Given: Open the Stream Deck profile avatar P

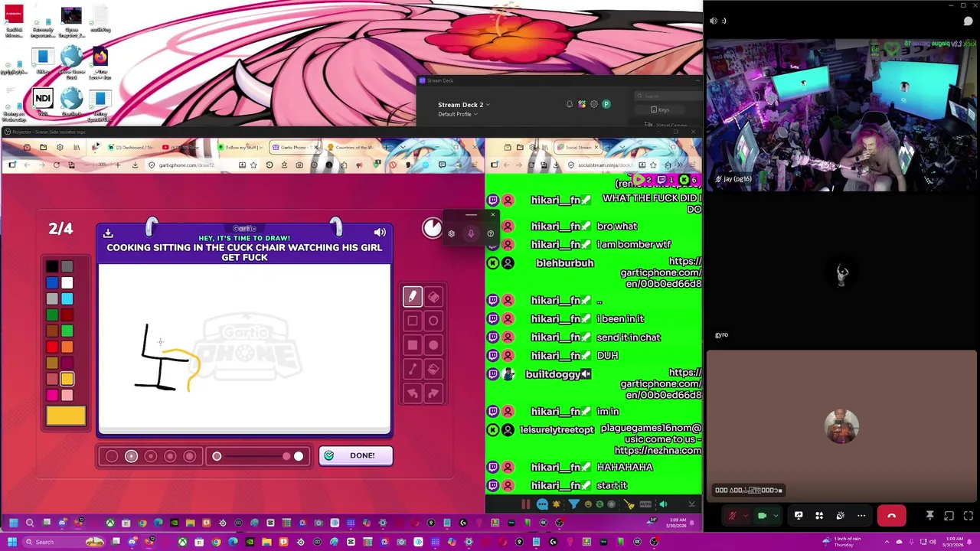Looking at the screenshot, I should point(606,104).
